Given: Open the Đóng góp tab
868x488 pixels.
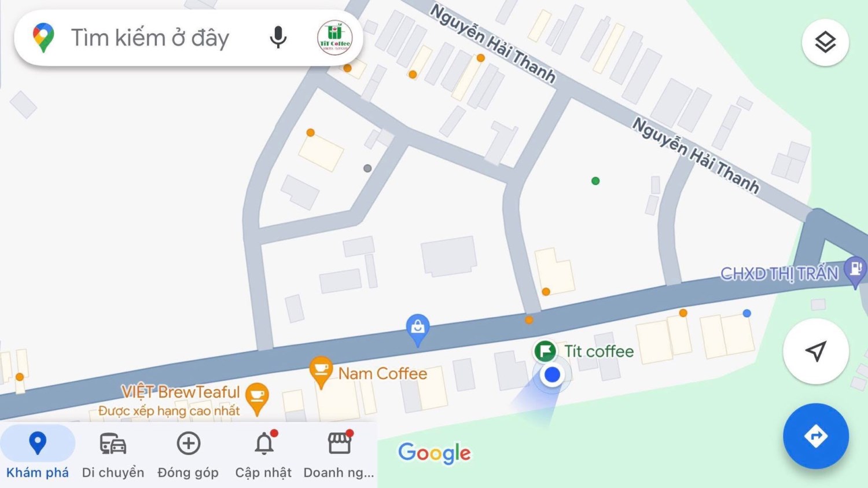Looking at the screenshot, I should pos(188,456).
